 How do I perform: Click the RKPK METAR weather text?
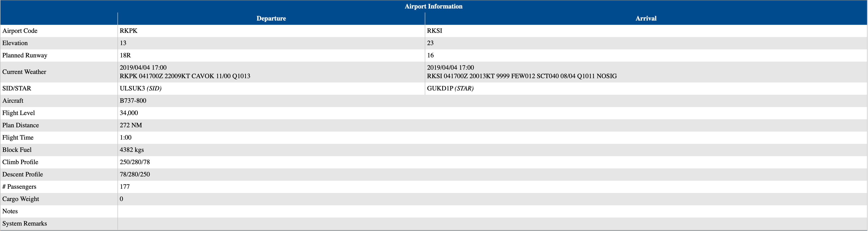185,76
